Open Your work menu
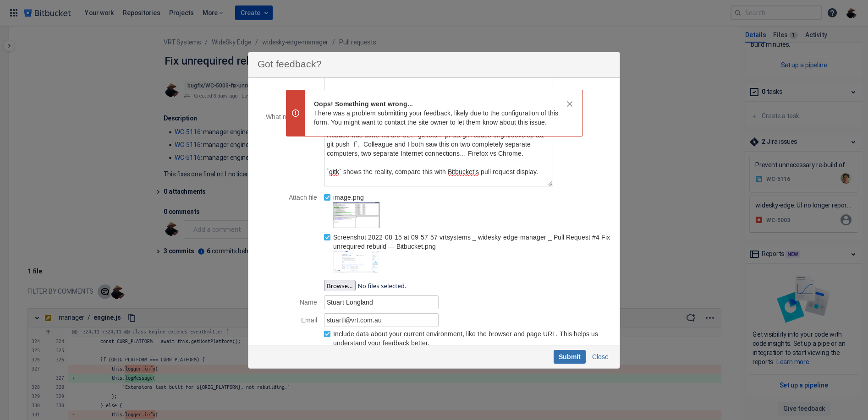Image resolution: width=868 pixels, height=420 pixels. (99, 13)
